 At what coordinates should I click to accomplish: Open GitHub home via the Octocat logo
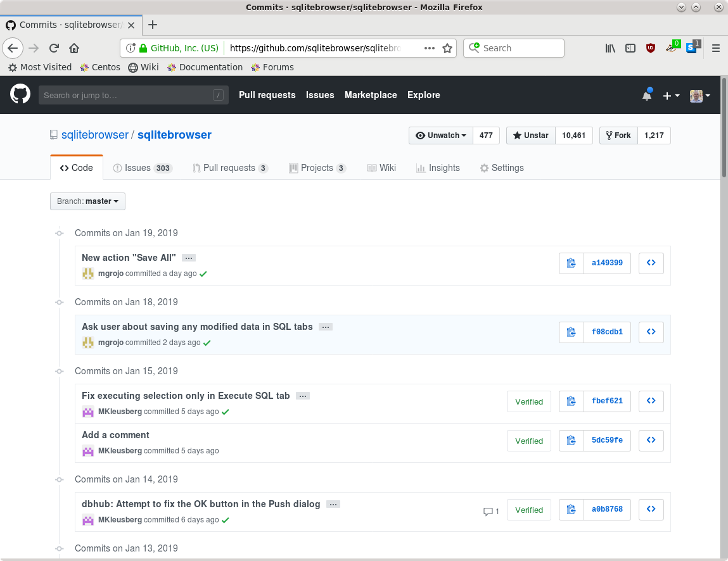pyautogui.click(x=20, y=94)
